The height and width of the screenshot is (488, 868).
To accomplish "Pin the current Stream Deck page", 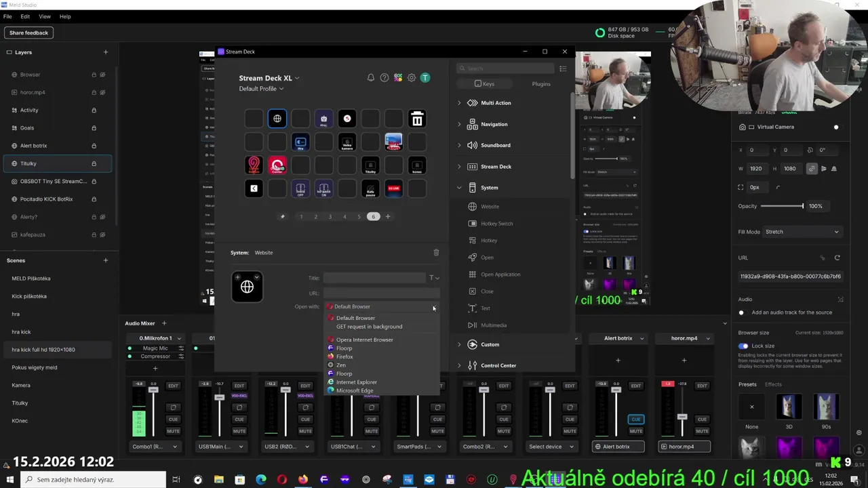I will pos(283,217).
